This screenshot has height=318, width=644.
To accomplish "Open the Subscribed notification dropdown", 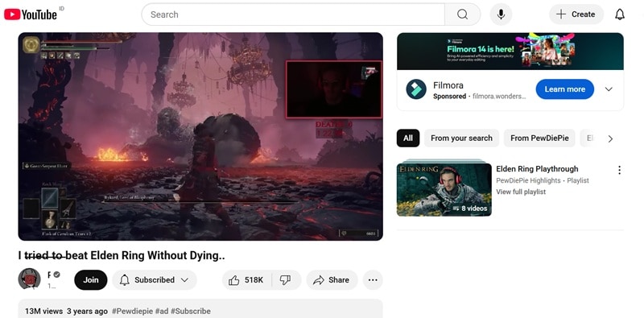I will [154, 280].
